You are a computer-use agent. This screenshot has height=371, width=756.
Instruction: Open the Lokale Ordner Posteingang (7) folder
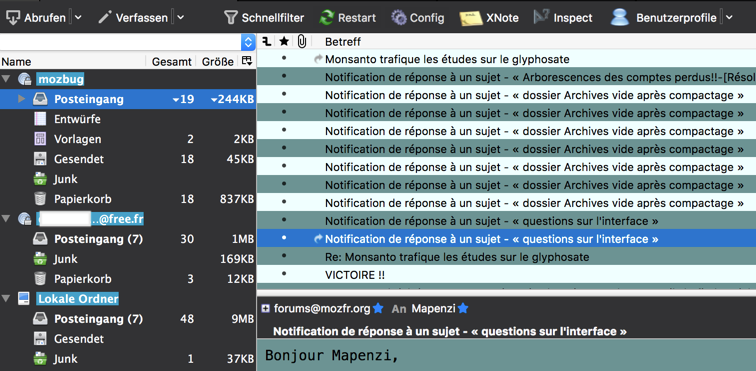coord(128,319)
